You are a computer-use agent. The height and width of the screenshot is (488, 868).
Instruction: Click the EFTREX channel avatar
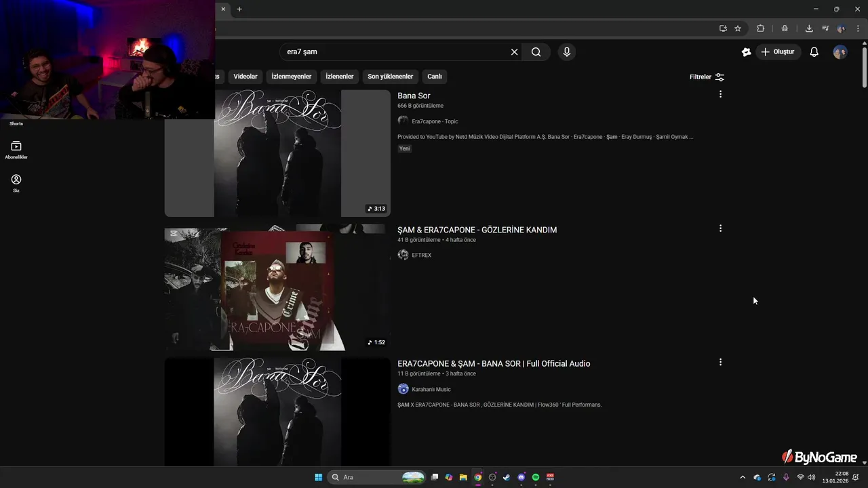click(403, 255)
